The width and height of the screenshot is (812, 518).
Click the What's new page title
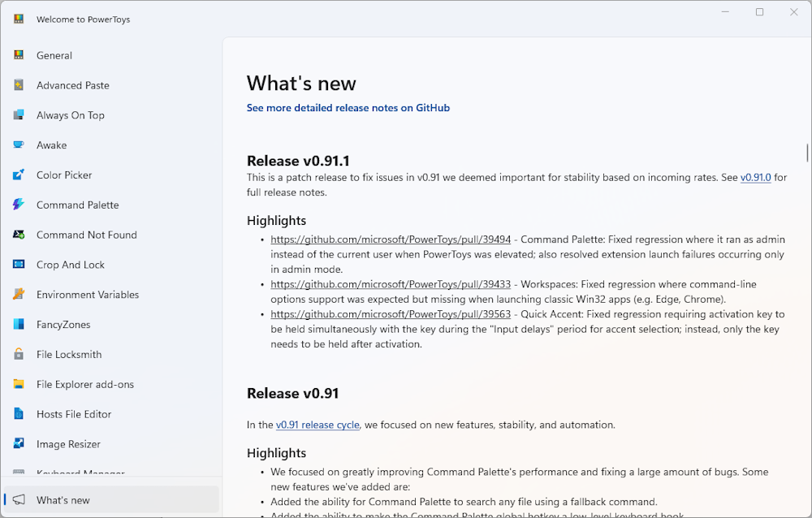(x=301, y=84)
